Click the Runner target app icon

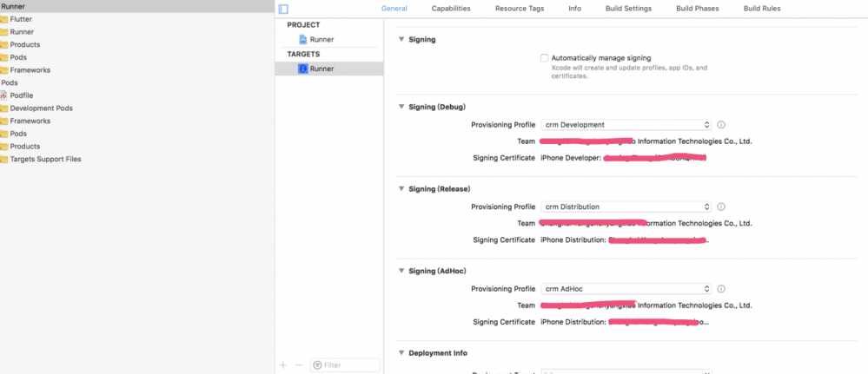click(x=302, y=69)
